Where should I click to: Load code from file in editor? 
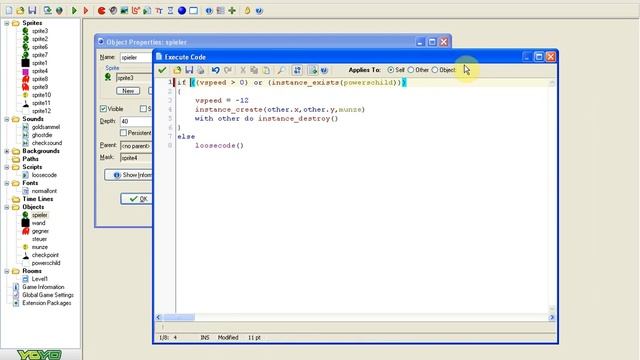(177, 70)
